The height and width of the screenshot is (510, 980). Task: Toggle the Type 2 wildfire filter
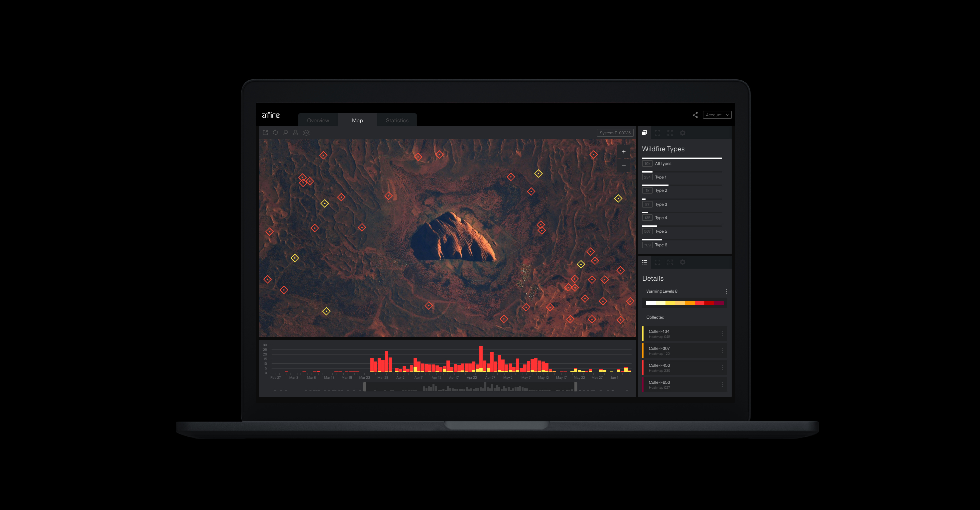click(x=661, y=190)
